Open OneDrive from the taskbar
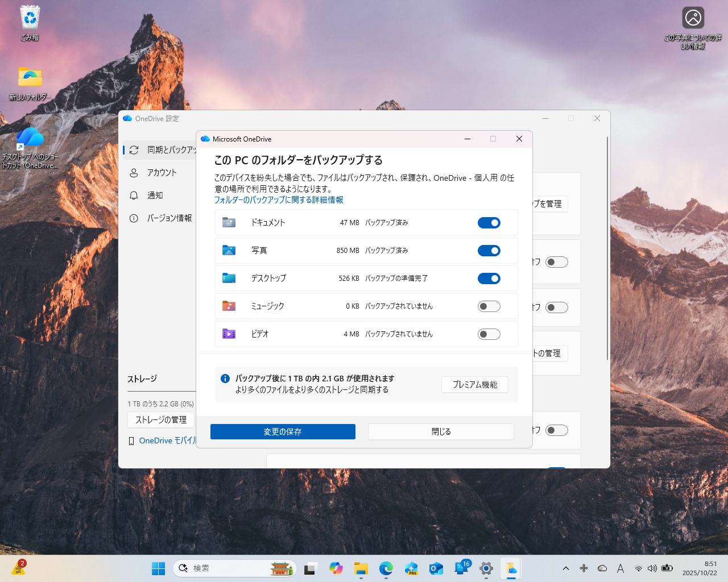The image size is (728, 582). click(511, 568)
